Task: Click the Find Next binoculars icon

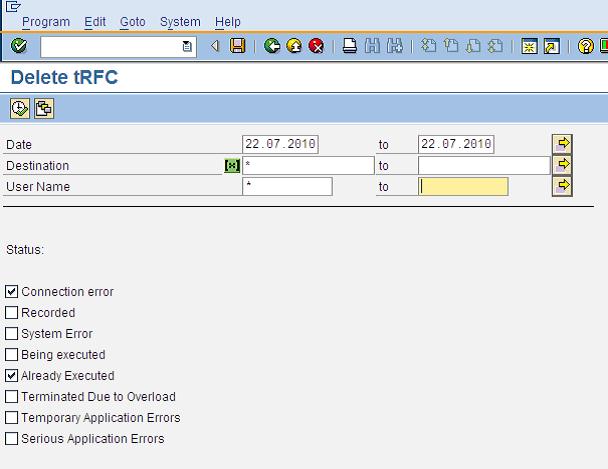Action: [x=395, y=46]
